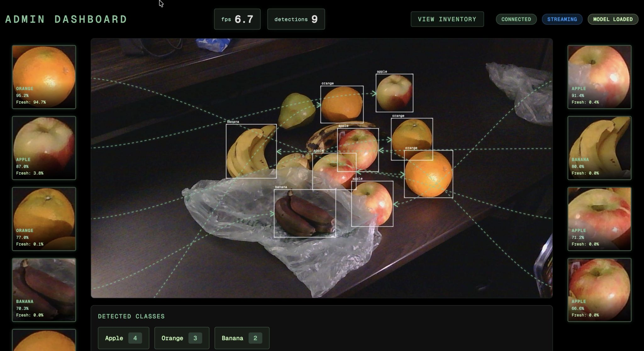Screen dimensions: 644x351
Task: Click the Admin Dashboard title
Action: click(x=66, y=19)
